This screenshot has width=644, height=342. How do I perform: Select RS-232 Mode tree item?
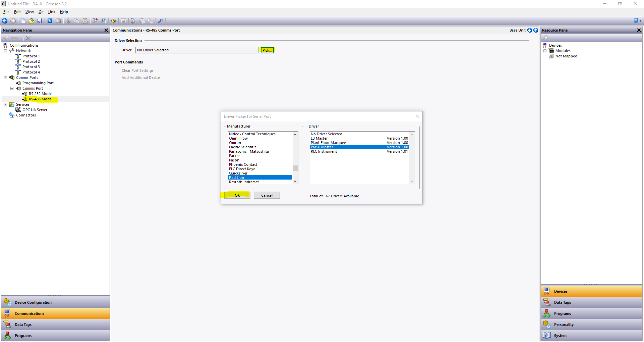pyautogui.click(x=40, y=94)
